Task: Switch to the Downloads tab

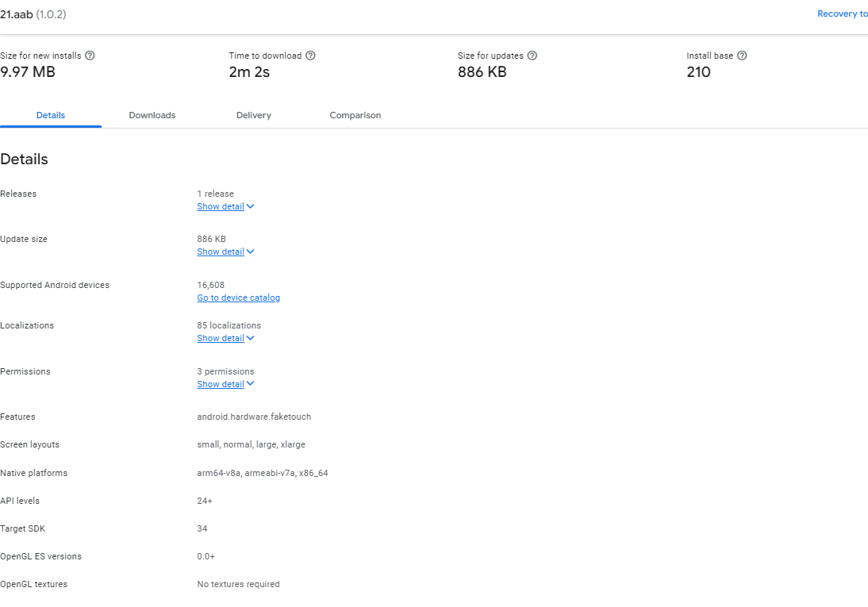Action: click(152, 115)
